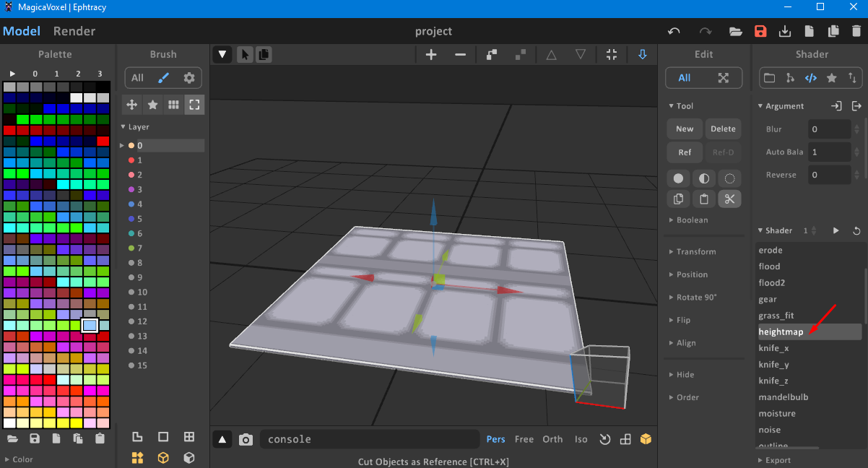Viewport: 868px width, 468px height.
Task: Create new project via blank page icon
Action: tap(810, 31)
